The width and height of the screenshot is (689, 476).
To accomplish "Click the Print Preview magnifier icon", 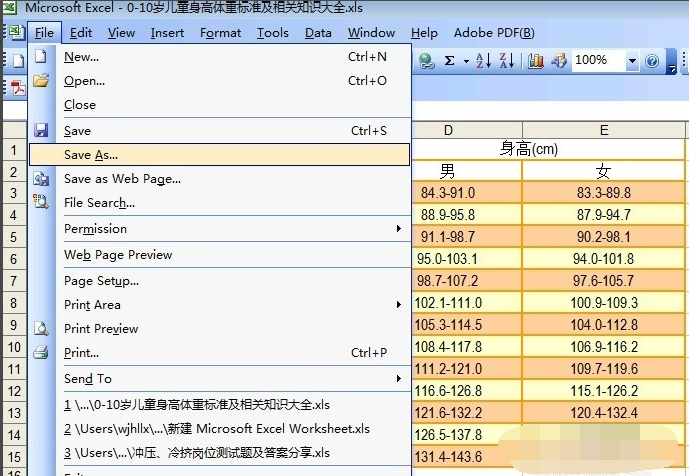I will pyautogui.click(x=41, y=328).
